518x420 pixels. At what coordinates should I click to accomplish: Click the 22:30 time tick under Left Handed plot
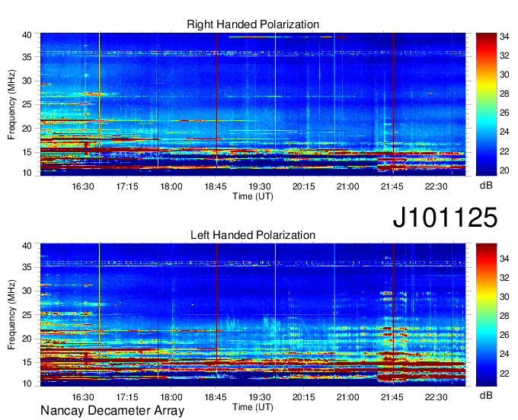tap(436, 397)
